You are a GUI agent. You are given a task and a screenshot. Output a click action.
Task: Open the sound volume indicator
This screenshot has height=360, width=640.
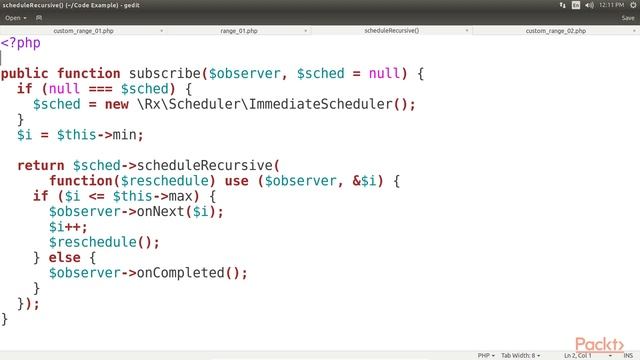pos(589,5)
